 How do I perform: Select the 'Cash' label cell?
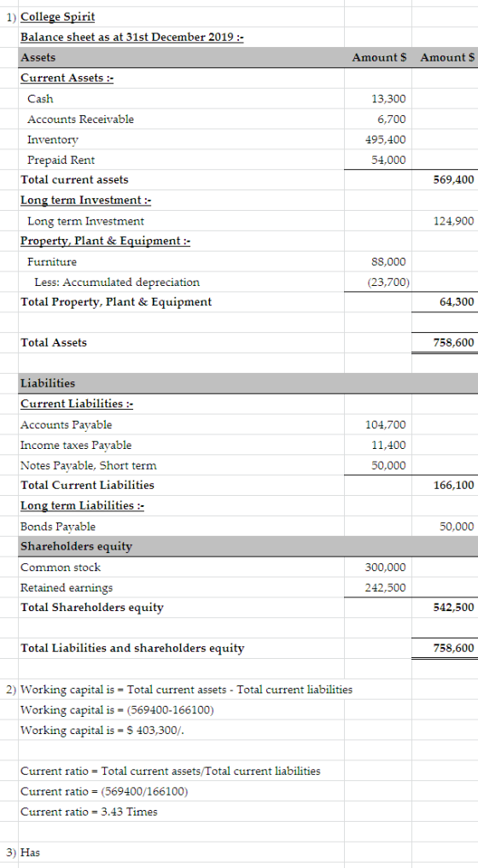(x=40, y=99)
